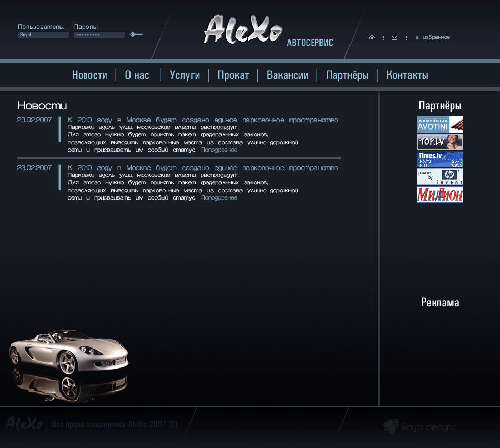The image size is (500, 448).
Task: Click the AleXo logo at the top
Action: point(242,29)
